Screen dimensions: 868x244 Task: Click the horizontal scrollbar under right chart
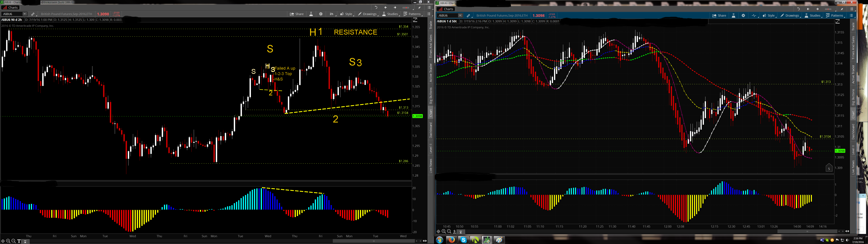[807, 231]
